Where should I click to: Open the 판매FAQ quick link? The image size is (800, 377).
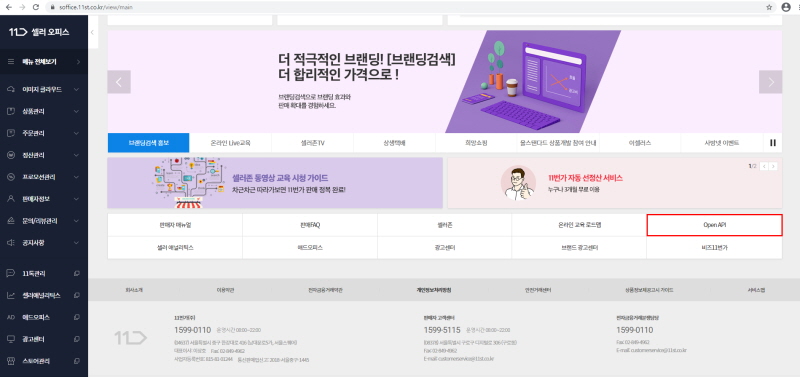(310, 225)
